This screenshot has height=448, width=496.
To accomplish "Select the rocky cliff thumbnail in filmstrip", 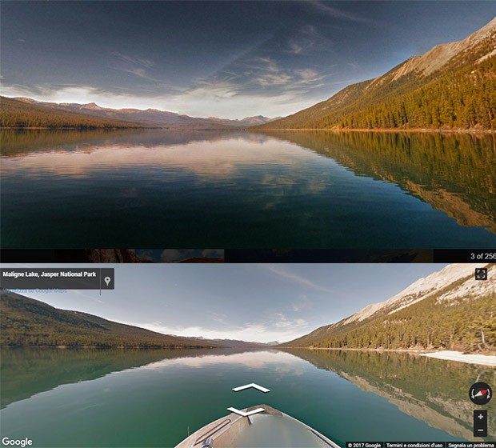I will [110, 256].
